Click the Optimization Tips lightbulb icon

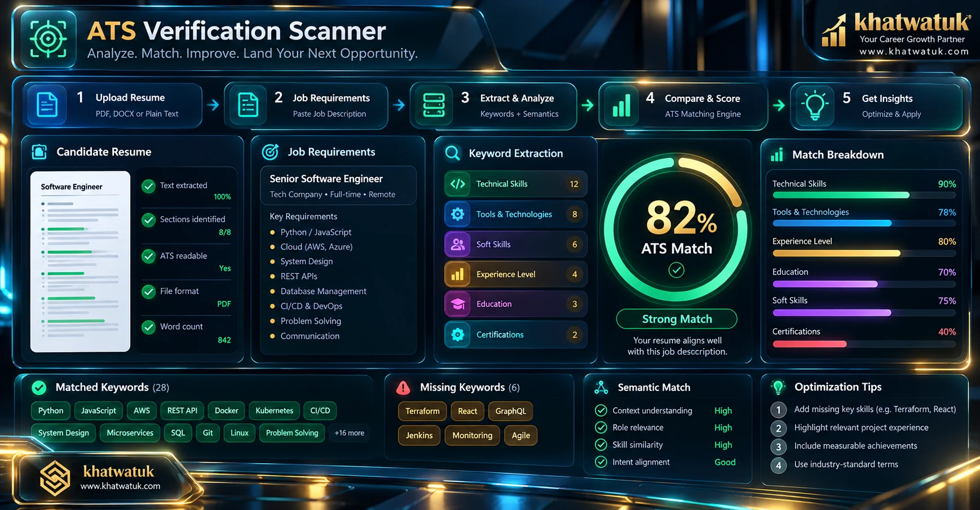click(x=778, y=387)
